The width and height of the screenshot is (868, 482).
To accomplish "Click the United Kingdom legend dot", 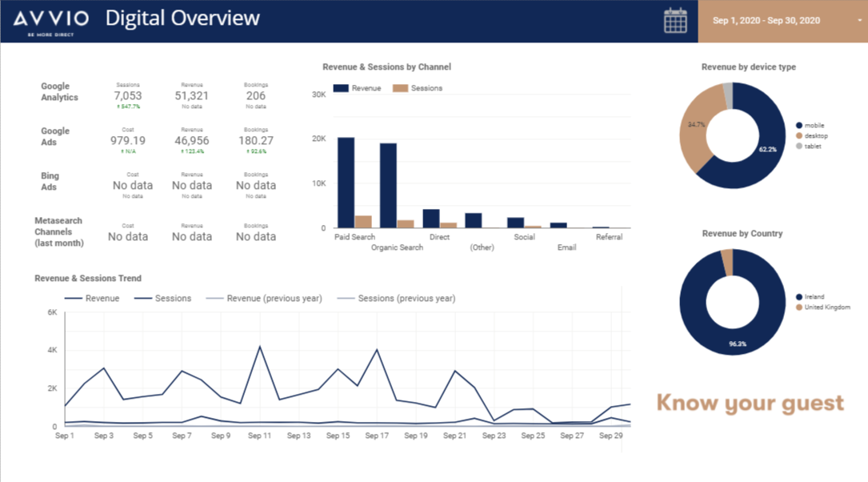I will (x=799, y=307).
